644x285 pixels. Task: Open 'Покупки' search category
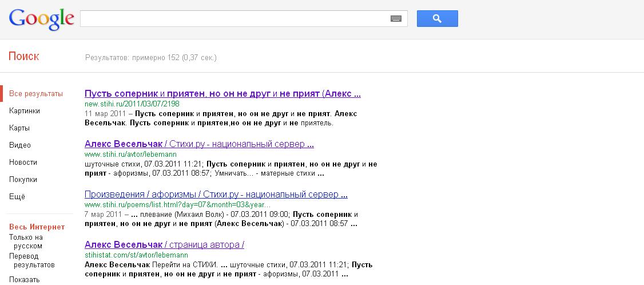click(x=23, y=180)
